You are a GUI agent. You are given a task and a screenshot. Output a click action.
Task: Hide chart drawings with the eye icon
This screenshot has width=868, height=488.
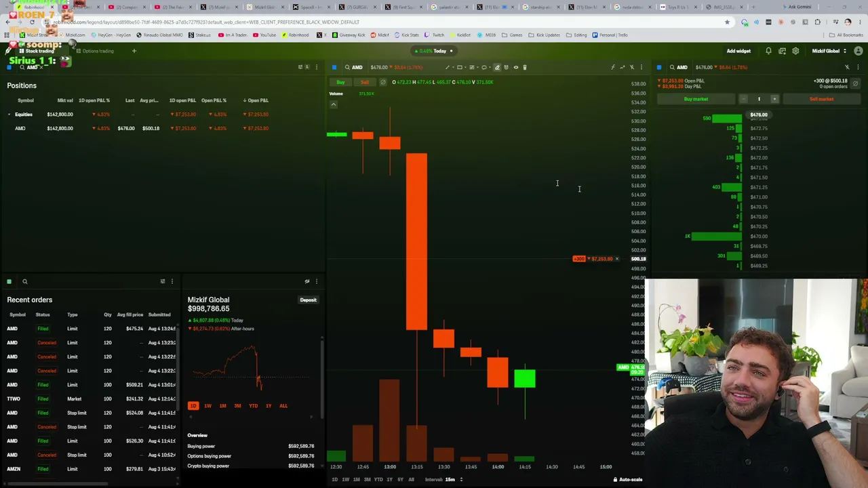(515, 67)
